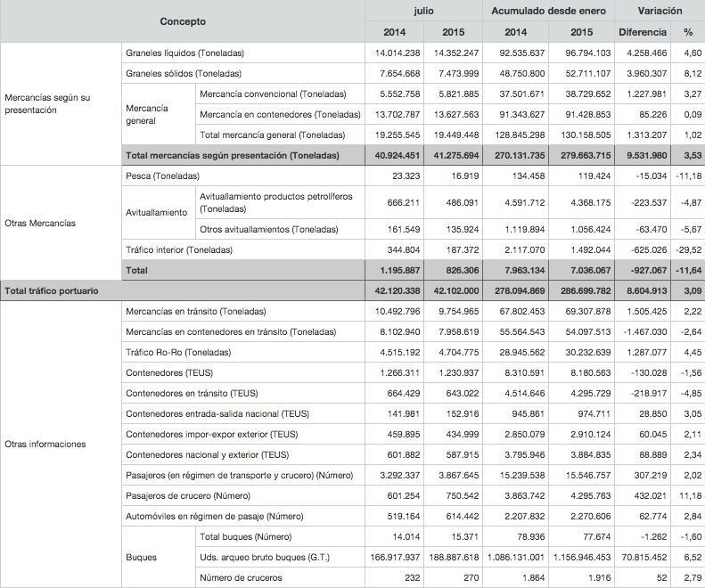Click the Contenedores (TEUS) row label
The image size is (705, 588).
click(169, 372)
